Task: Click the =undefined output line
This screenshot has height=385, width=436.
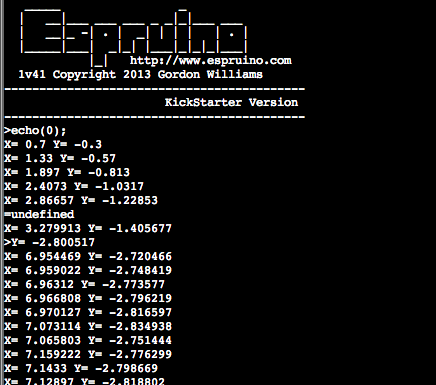Action: (x=39, y=214)
